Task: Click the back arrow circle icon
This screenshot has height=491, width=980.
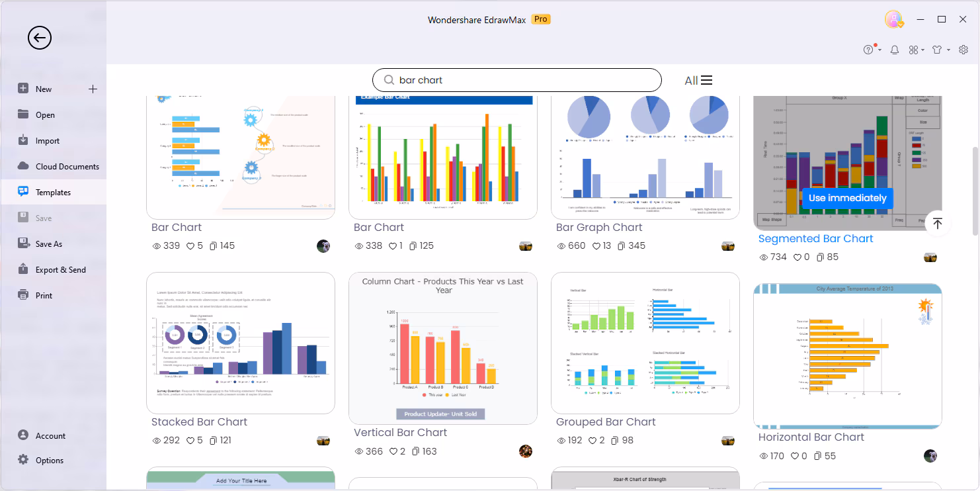Action: (x=40, y=38)
